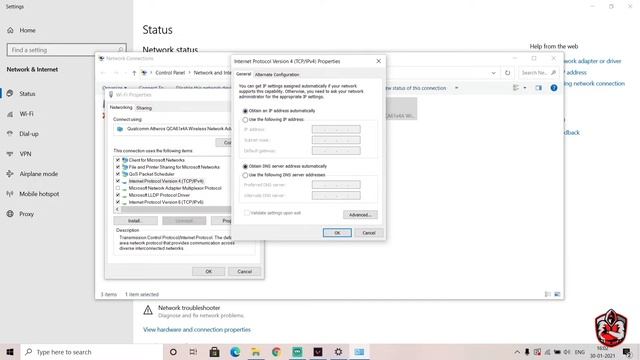
Task: Click horizontal scrollbar in connection items list
Action: pos(176,209)
